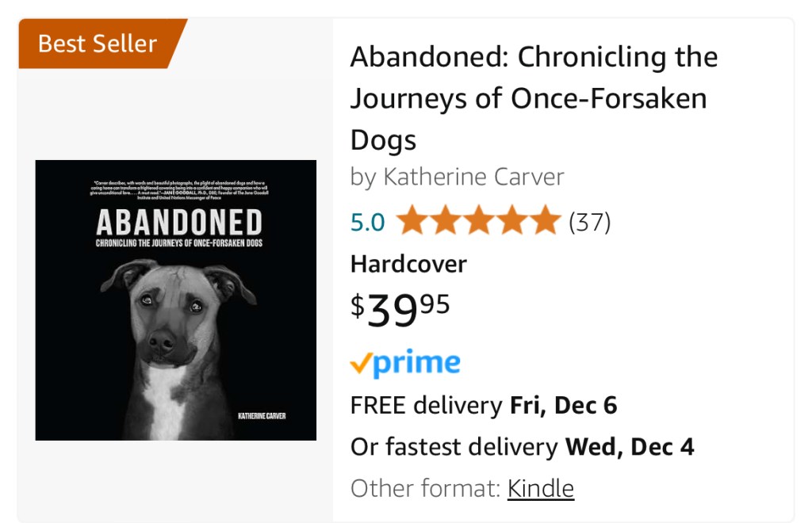Click author name Katherine Carver in byline
812x523 pixels.
(x=473, y=177)
